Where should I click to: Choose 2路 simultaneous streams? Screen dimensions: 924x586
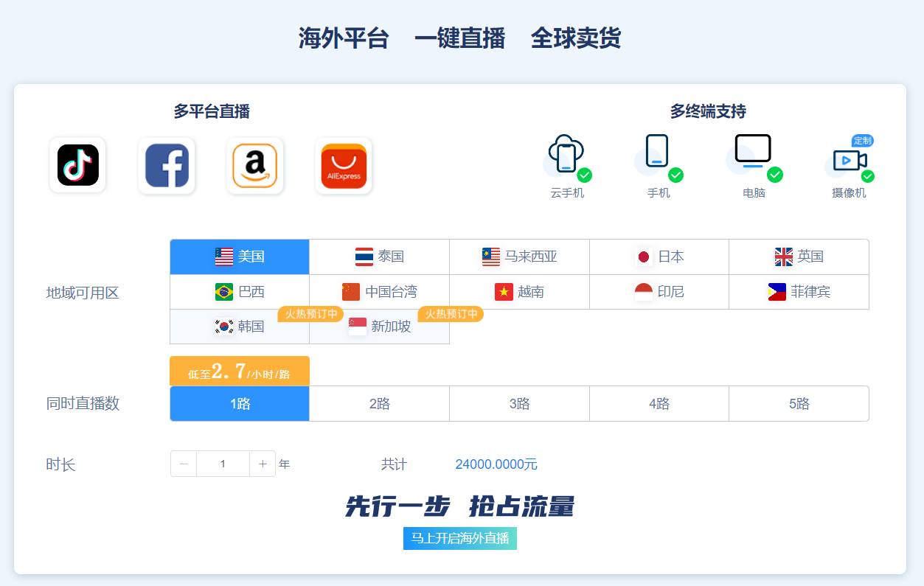coord(380,404)
